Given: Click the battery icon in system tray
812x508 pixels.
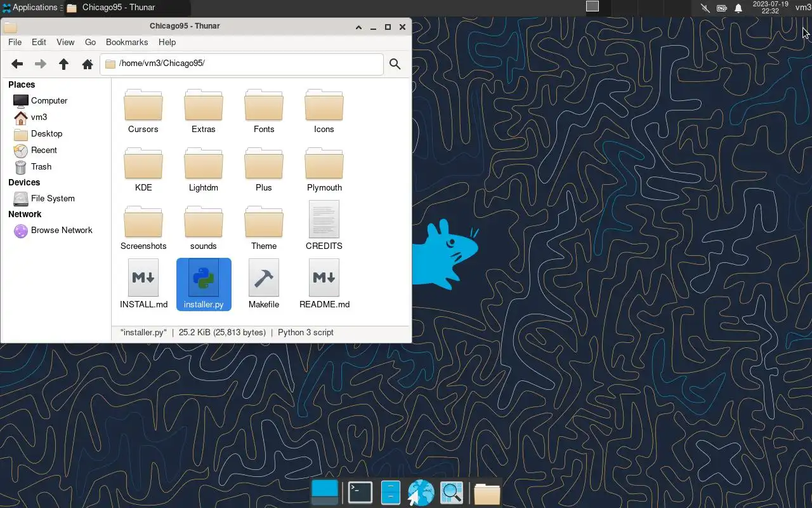Looking at the screenshot, I should click(x=722, y=8).
